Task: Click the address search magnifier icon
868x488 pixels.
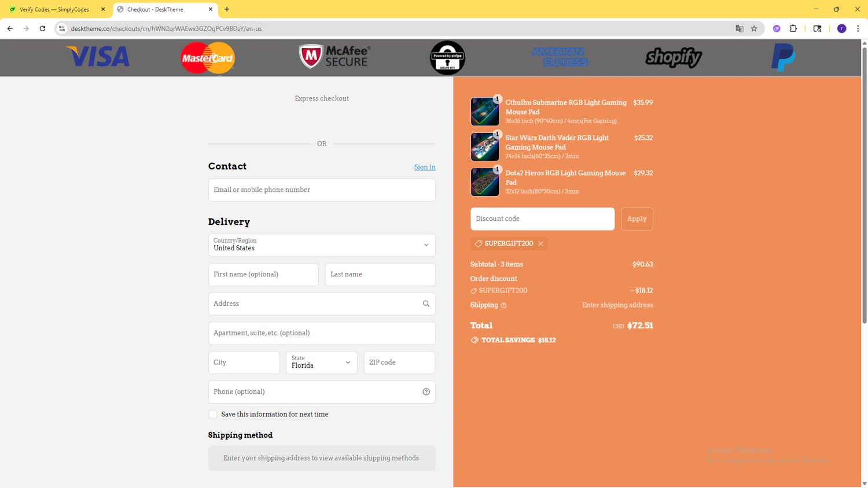Action: point(426,304)
